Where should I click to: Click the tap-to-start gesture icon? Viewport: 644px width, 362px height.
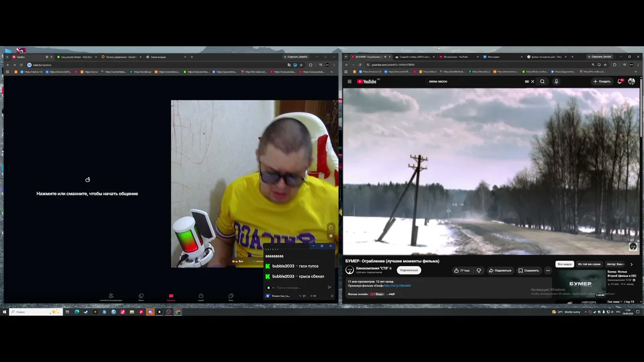coord(88,179)
